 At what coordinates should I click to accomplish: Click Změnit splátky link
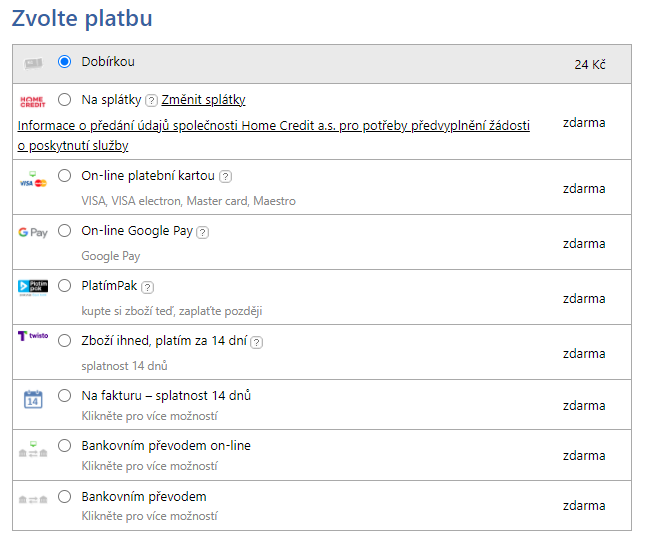click(203, 100)
